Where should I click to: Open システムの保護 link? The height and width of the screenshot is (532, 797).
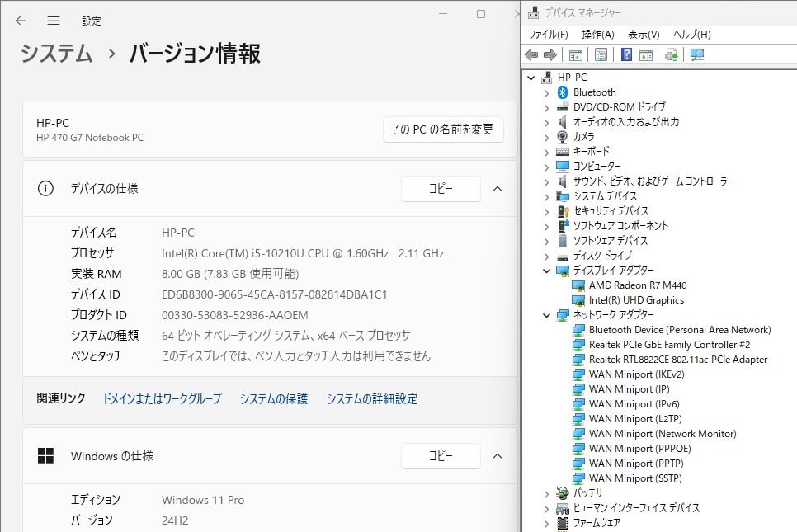point(274,399)
